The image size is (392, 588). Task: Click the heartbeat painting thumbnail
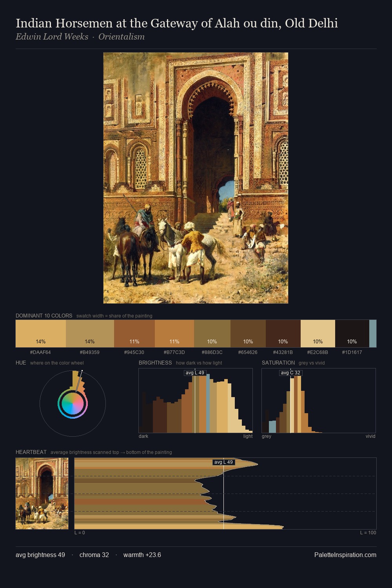click(42, 494)
